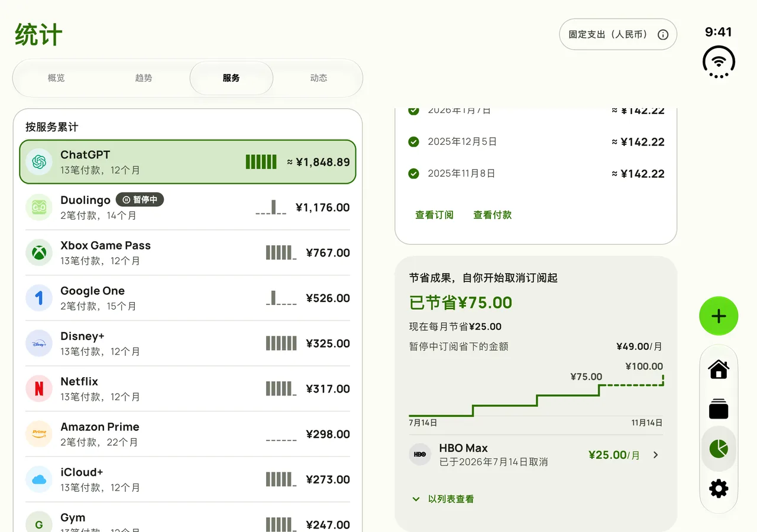Click the Xbox Game Pass logo
Viewport: 757px width, 532px height.
tap(39, 253)
